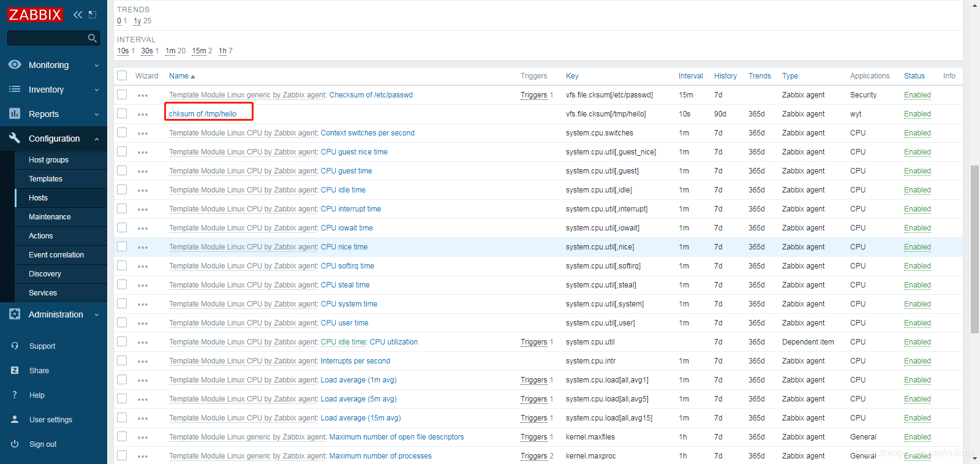Open Discovery in Configuration
This screenshot has width=980, height=464.
pos(45,274)
